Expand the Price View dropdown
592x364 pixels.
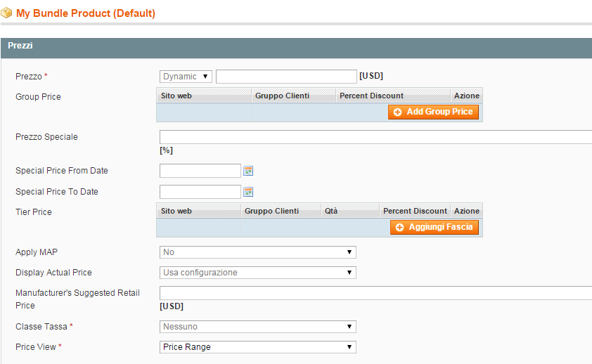(257, 347)
